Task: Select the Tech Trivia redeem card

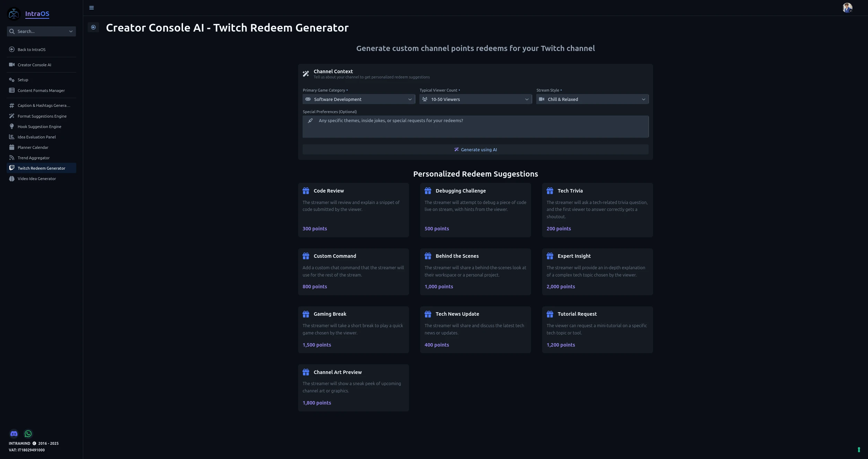Action: point(597,210)
